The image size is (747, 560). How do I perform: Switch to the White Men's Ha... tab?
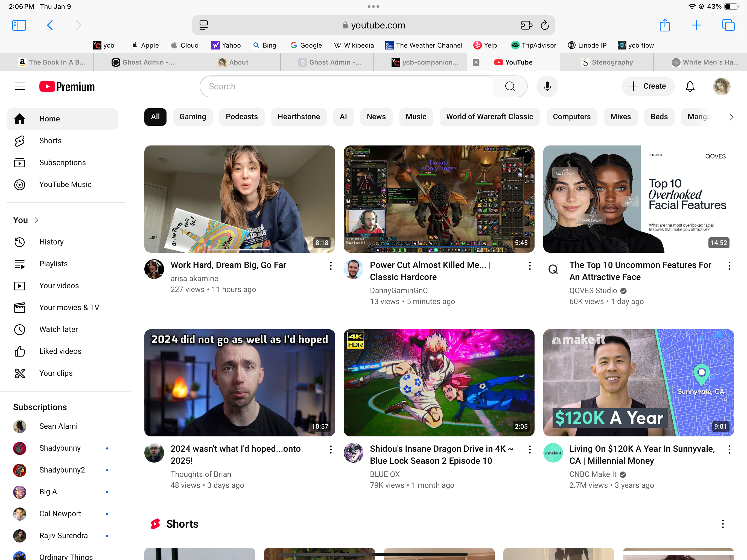coord(701,63)
